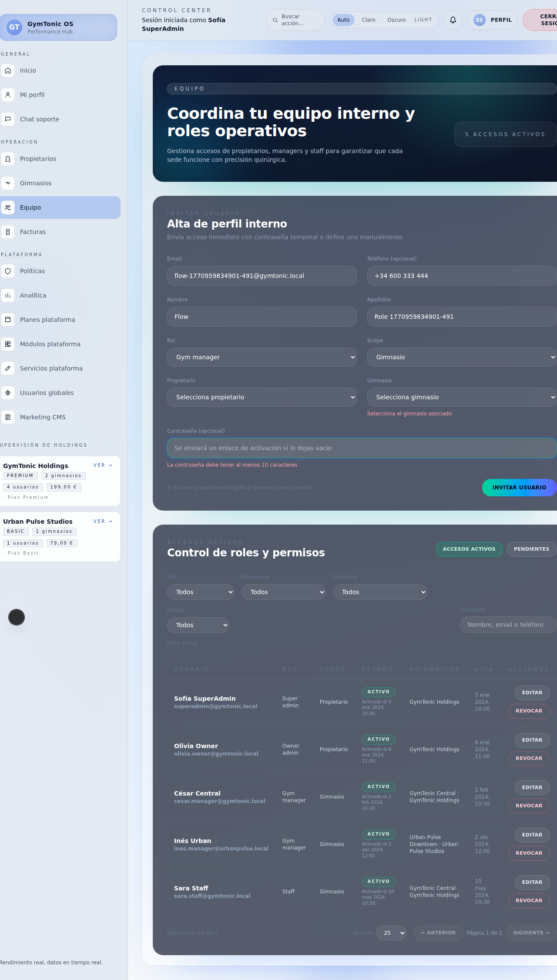Switch theme to Oscuro

point(396,20)
